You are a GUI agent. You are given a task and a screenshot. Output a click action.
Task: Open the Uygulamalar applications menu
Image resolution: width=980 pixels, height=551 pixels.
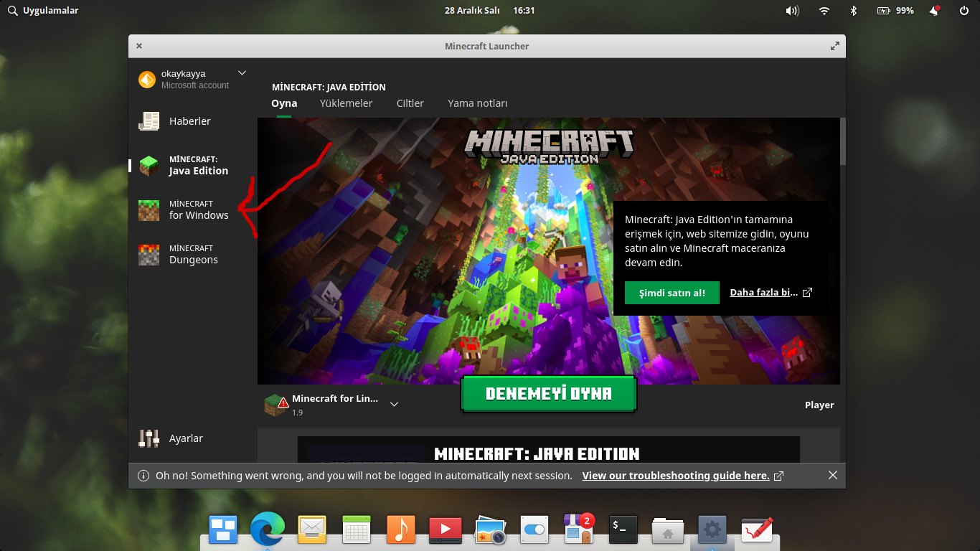[x=43, y=11]
